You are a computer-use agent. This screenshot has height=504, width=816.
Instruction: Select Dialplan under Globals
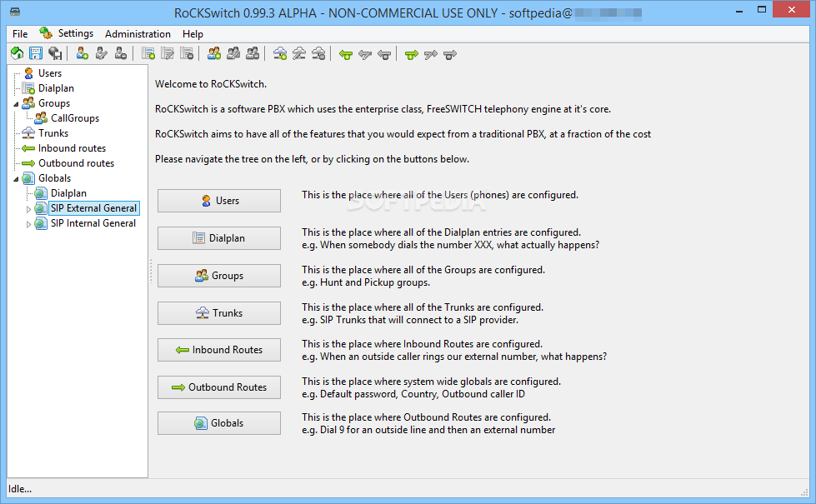pos(68,193)
